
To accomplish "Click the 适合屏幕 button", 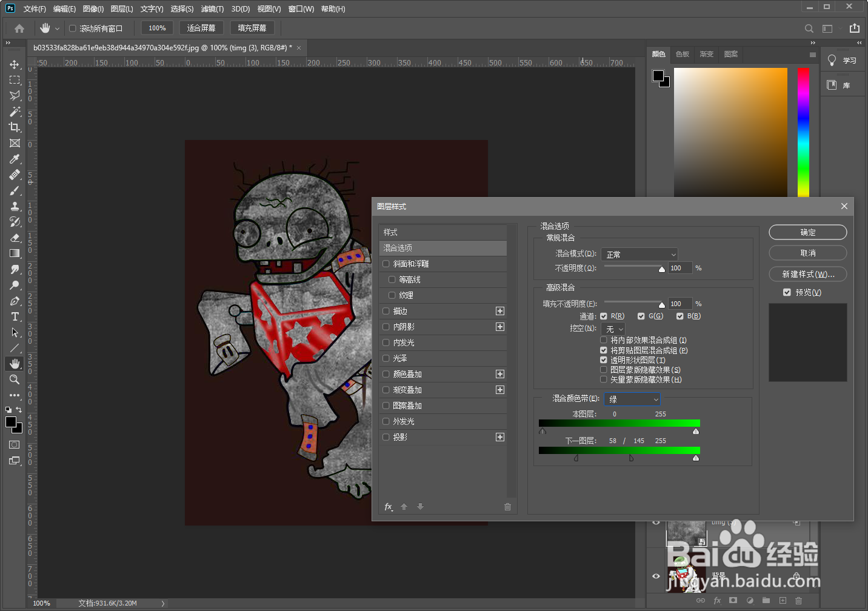I will pyautogui.click(x=201, y=28).
